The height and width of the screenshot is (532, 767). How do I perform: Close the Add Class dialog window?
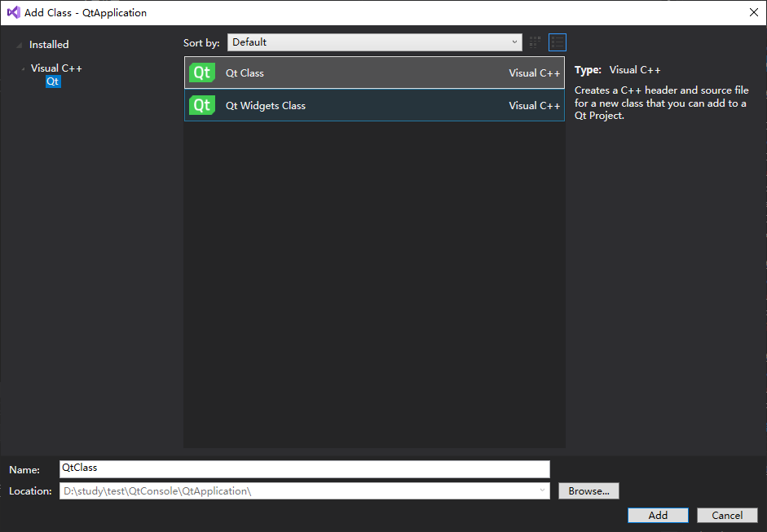[753, 12]
